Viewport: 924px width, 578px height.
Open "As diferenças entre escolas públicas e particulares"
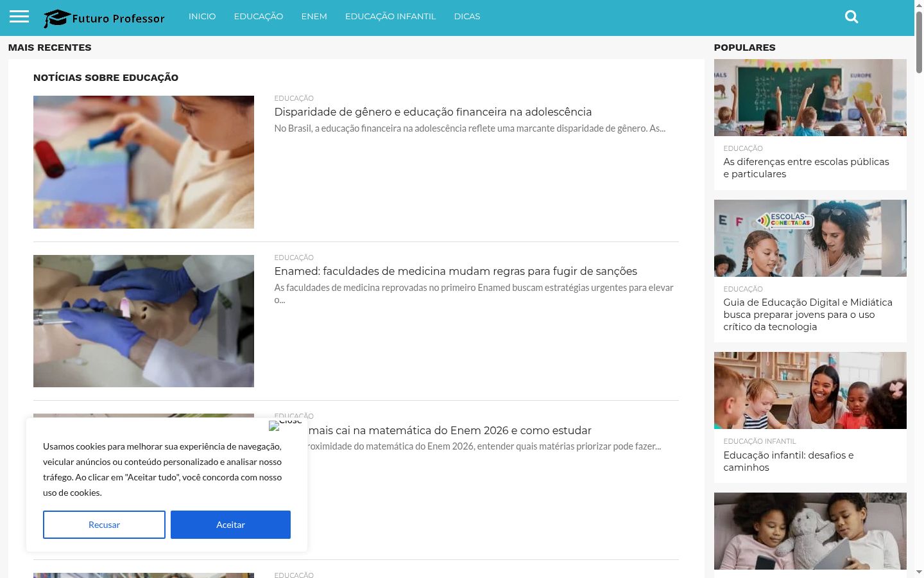click(x=806, y=168)
